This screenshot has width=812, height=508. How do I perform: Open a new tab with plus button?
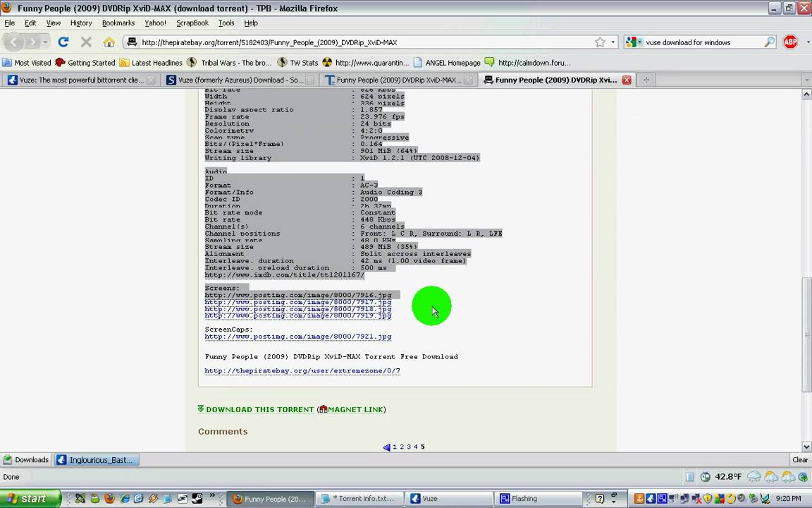[x=646, y=80]
